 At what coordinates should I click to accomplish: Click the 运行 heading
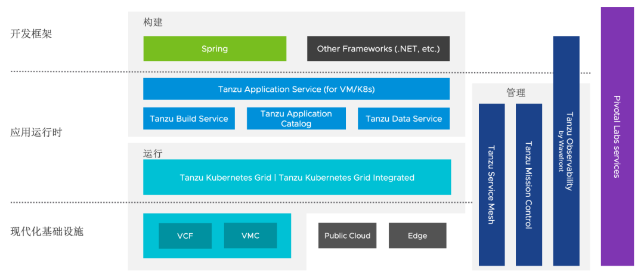(153, 154)
